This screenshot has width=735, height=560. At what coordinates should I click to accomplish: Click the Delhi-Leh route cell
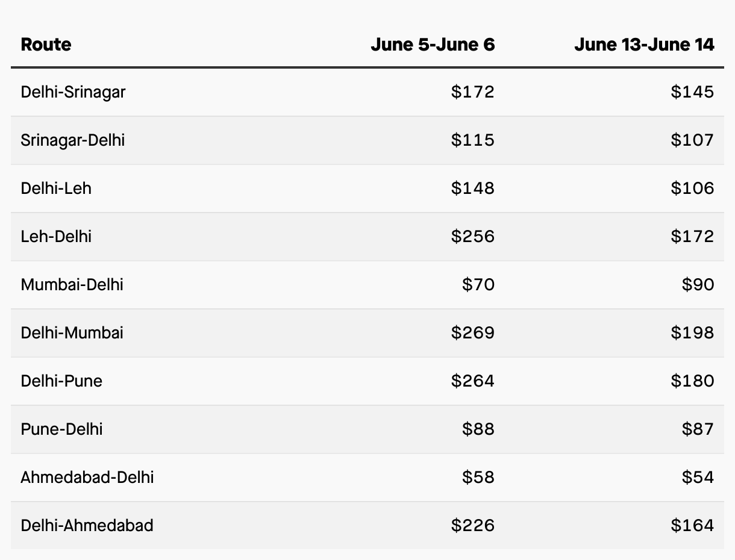(x=56, y=188)
